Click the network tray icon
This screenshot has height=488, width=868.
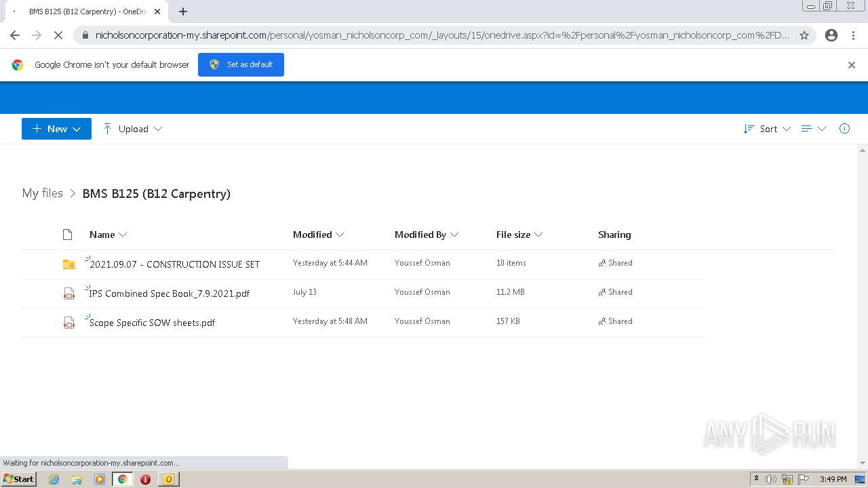click(x=787, y=479)
